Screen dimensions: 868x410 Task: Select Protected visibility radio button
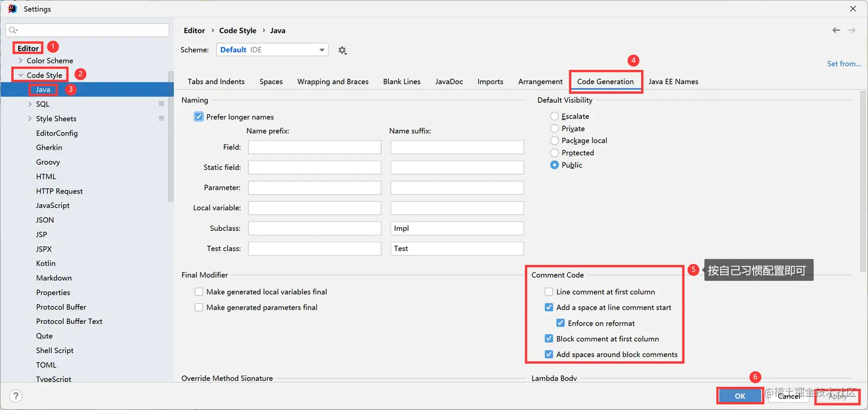(555, 153)
